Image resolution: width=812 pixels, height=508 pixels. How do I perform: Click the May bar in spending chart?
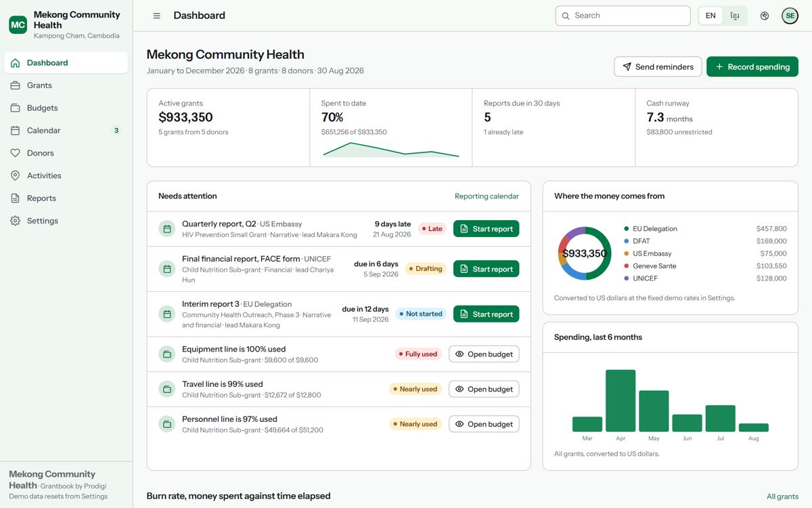tap(654, 411)
